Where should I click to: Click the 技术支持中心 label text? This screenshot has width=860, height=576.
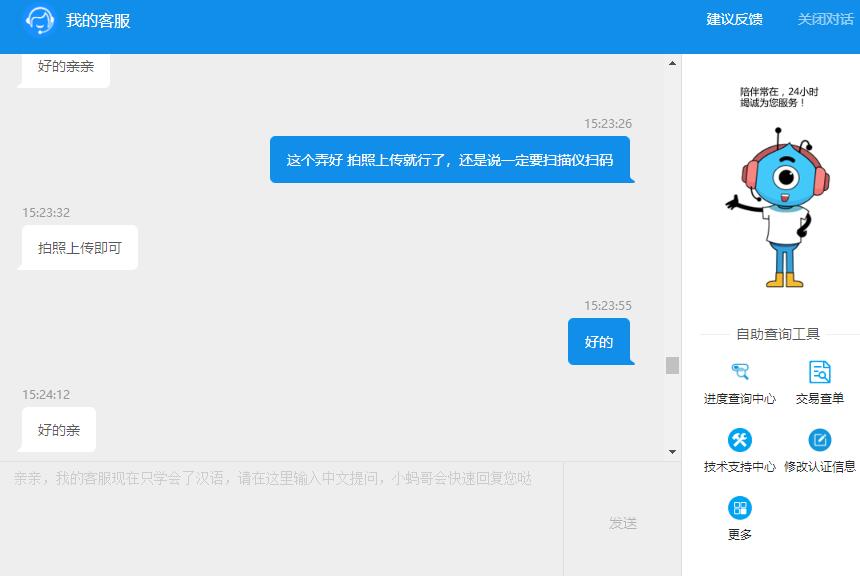[x=739, y=467]
